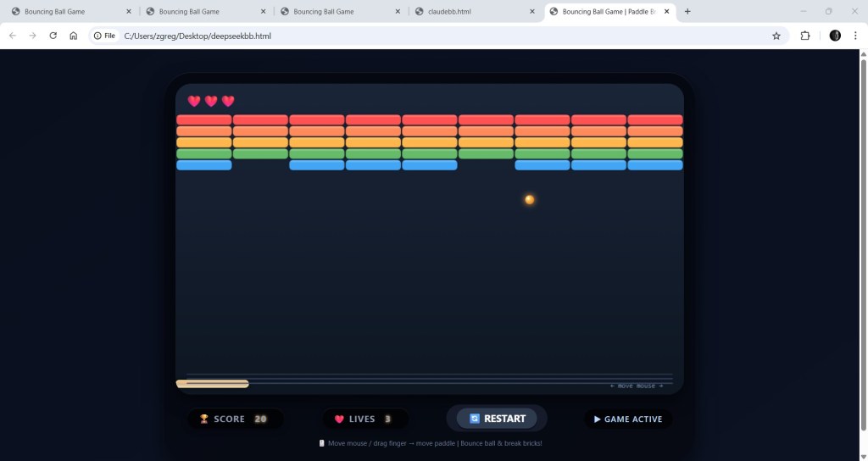The width and height of the screenshot is (868, 461).
Task: Open Chrome's three-dot menu
Action: 856,36
